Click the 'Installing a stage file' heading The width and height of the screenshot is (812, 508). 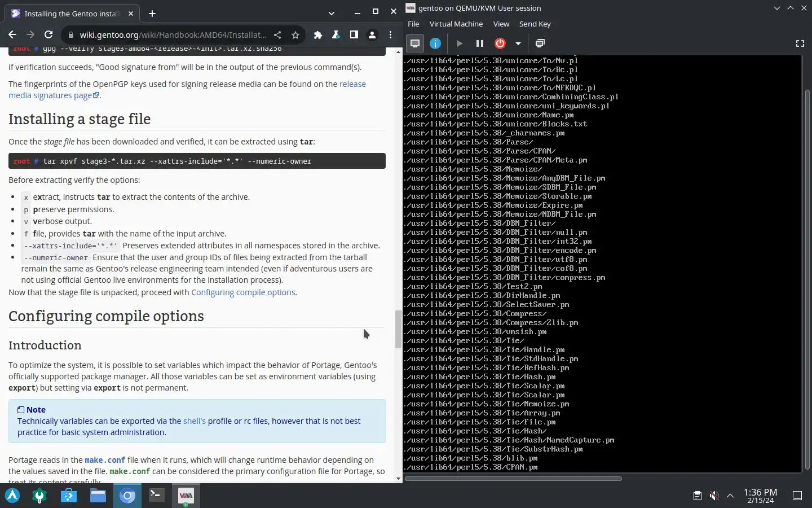coord(80,119)
